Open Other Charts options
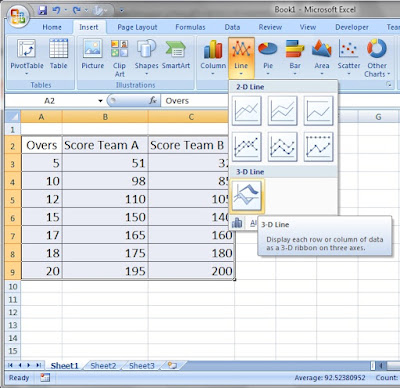 tap(377, 58)
